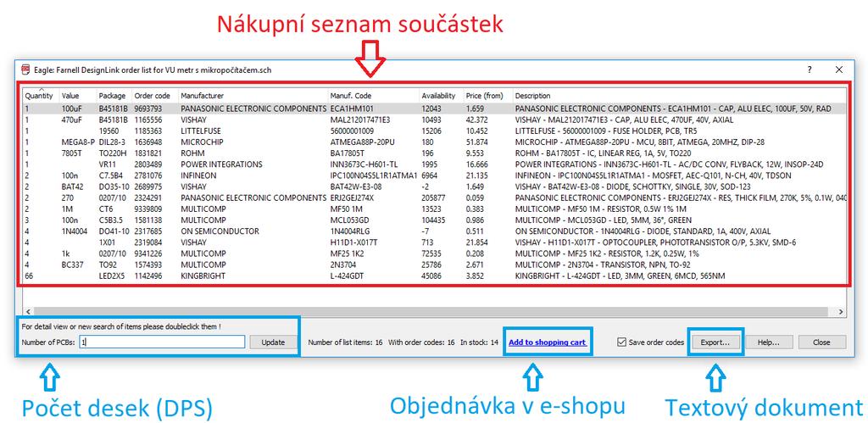
Task: Select the KINGBRIGHT manufacturer cell
Action: (202, 276)
